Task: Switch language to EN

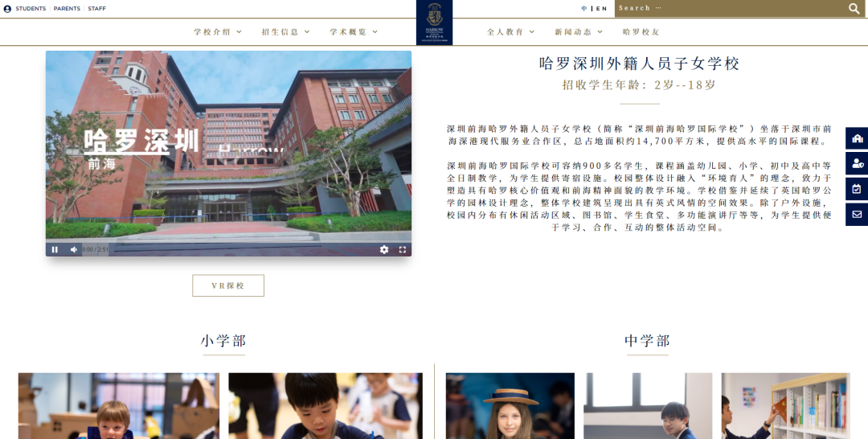Action: (602, 9)
